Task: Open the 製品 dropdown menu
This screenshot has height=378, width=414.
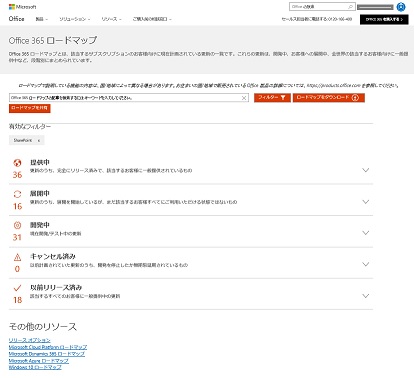Action: click(42, 19)
